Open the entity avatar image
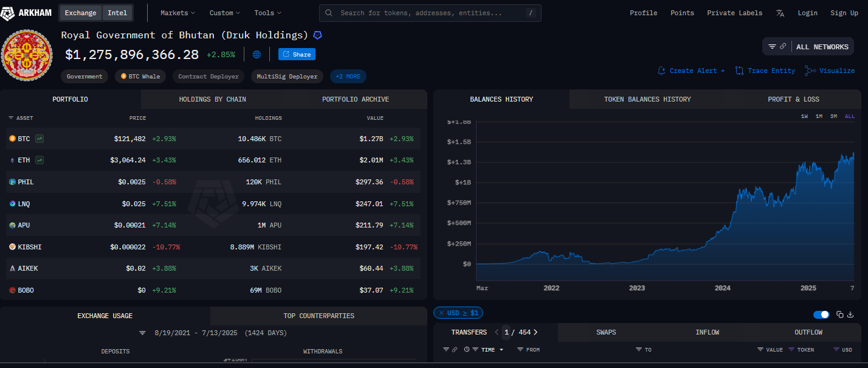The width and height of the screenshot is (868, 368). [28, 56]
